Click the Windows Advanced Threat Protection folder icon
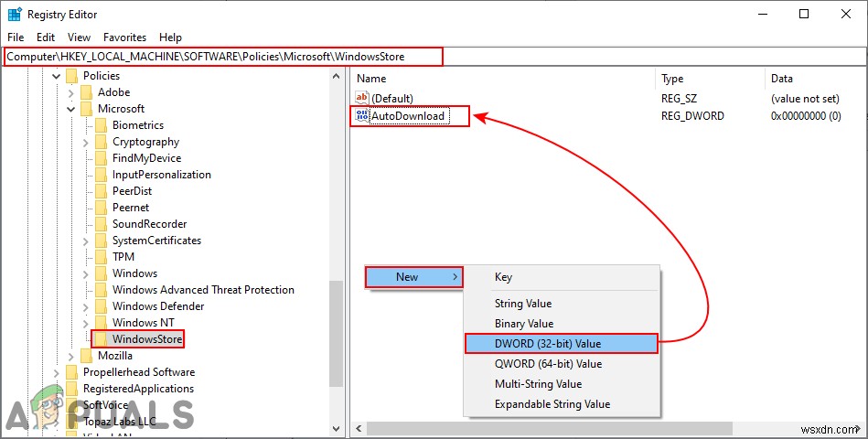Viewport: 868px width, 439px height. click(101, 290)
